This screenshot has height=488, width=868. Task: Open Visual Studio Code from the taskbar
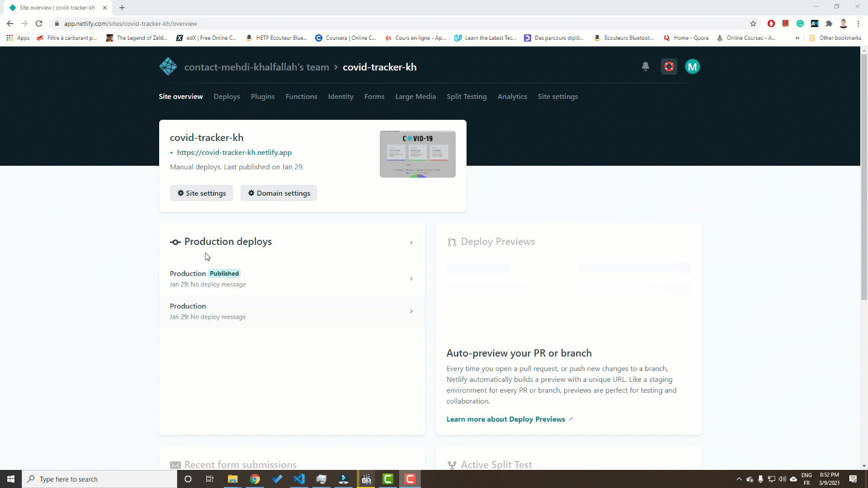(x=299, y=479)
